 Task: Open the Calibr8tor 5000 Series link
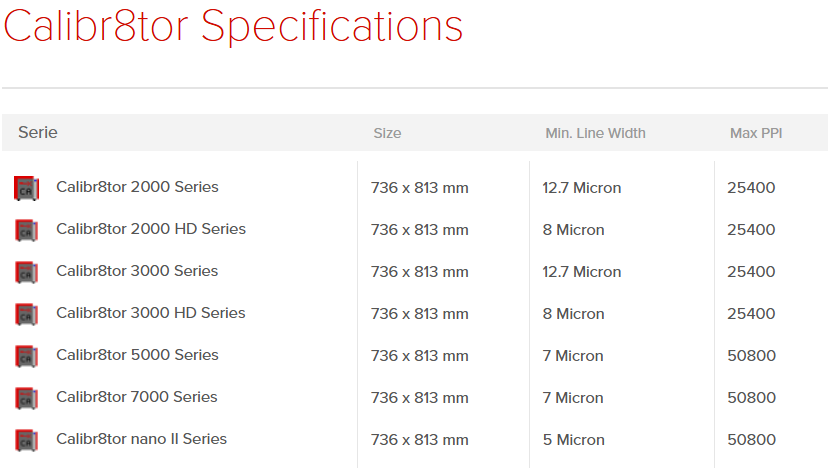coord(137,355)
